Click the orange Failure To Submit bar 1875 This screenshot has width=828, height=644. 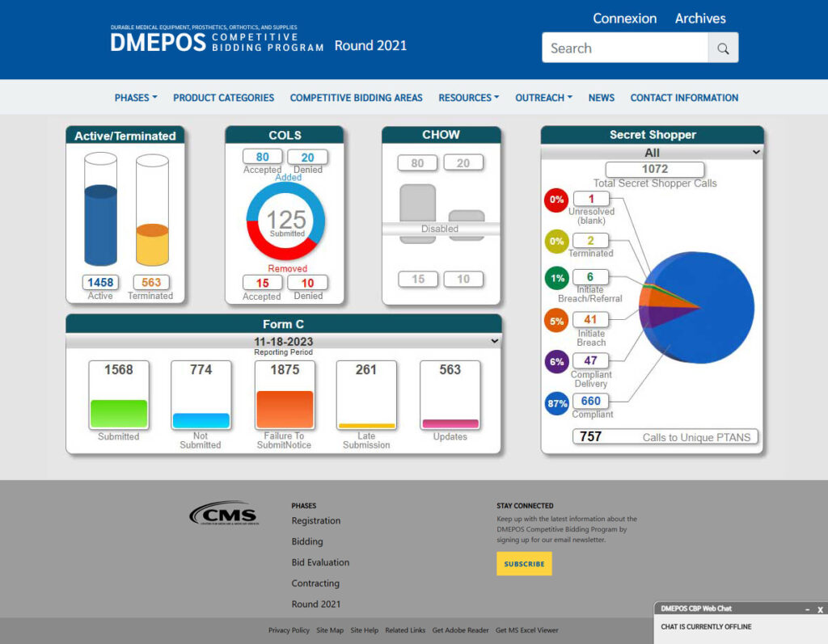point(285,409)
